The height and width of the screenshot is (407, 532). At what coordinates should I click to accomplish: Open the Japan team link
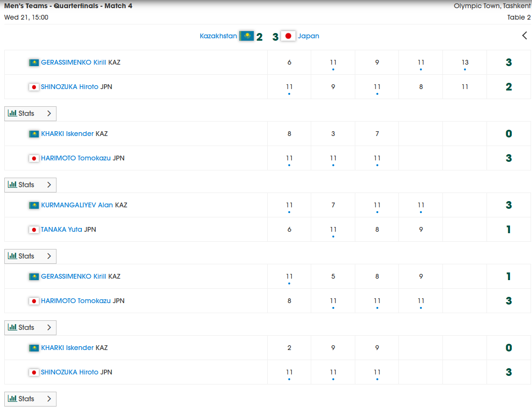(308, 36)
